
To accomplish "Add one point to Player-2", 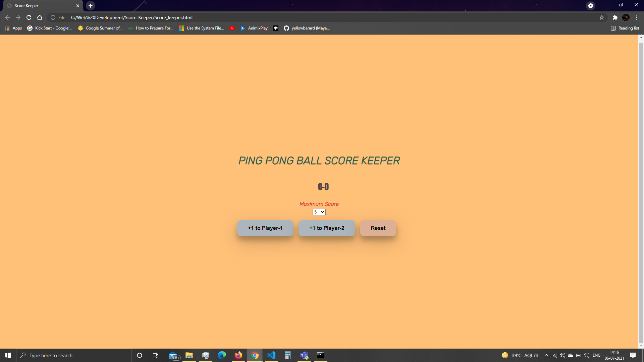I will [327, 228].
